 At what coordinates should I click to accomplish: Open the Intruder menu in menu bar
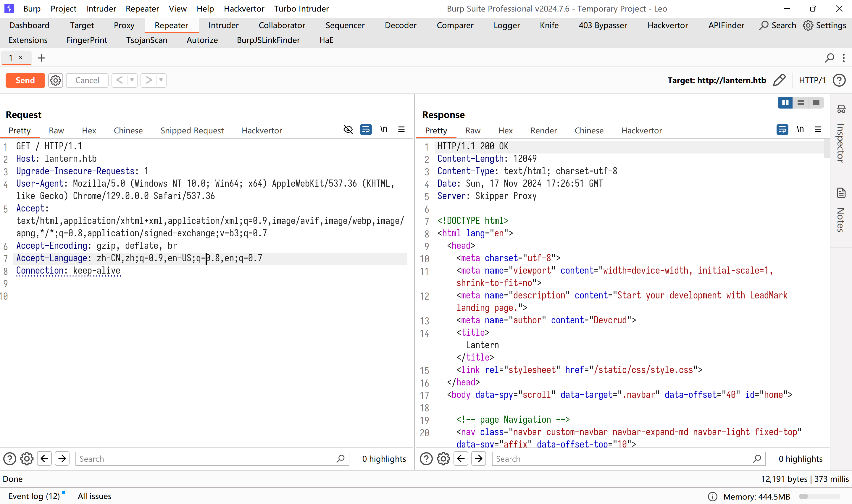(x=101, y=9)
